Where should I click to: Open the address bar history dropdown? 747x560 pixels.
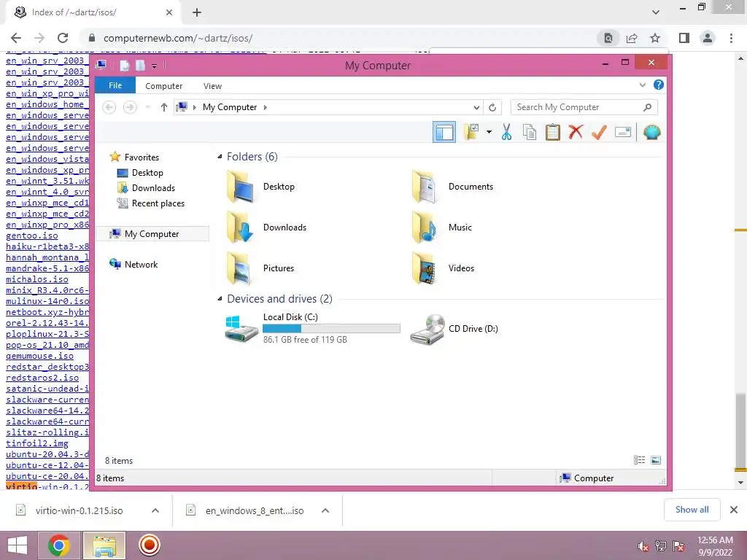[476, 108]
